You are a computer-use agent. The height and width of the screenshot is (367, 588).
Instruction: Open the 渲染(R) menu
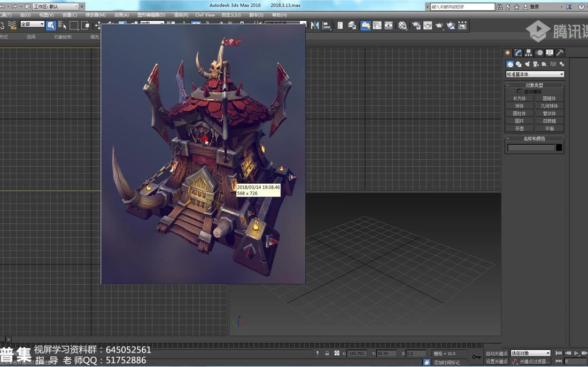[180, 15]
